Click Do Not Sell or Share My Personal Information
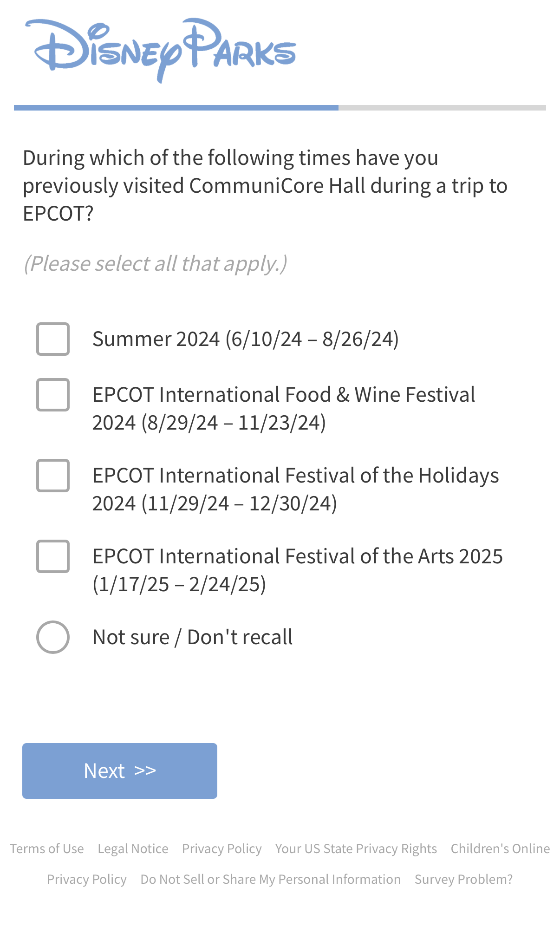 pyautogui.click(x=270, y=879)
